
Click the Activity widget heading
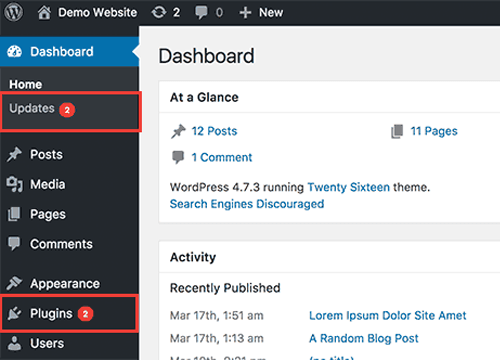(193, 257)
